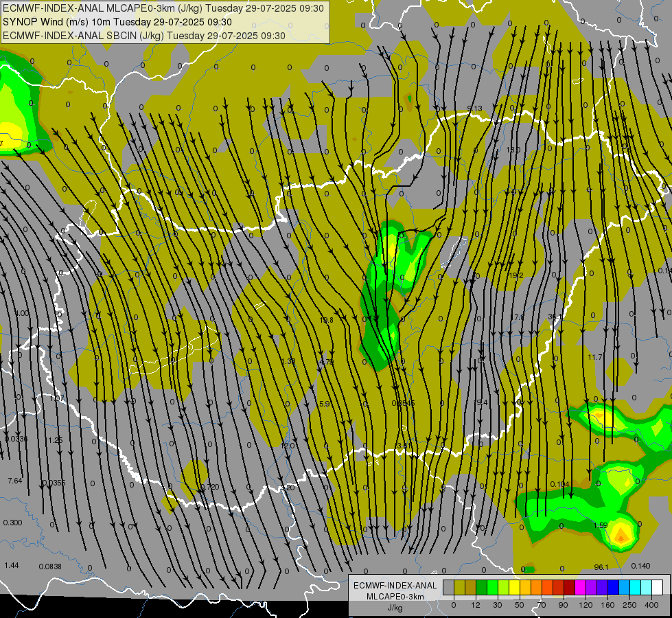Pick the white legend swatch
Viewport: 672px width, 618px height.
click(x=658, y=588)
